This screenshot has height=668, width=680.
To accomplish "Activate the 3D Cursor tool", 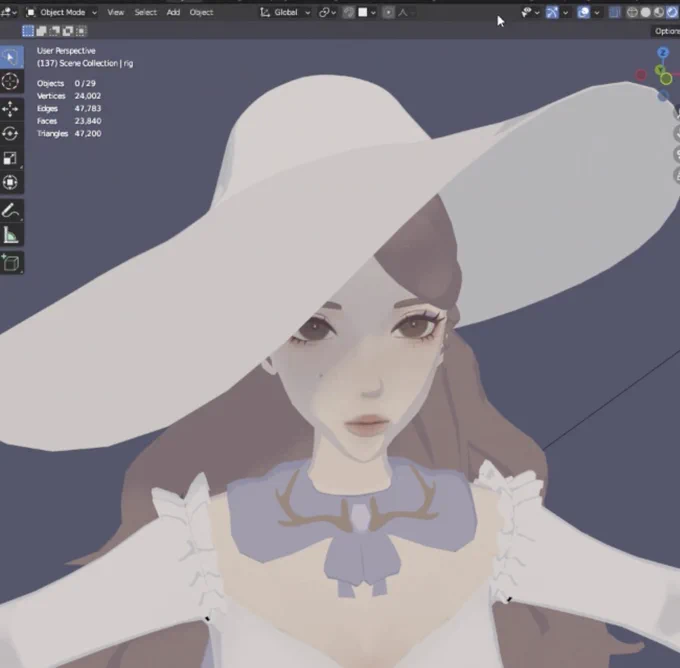I will tap(10, 82).
